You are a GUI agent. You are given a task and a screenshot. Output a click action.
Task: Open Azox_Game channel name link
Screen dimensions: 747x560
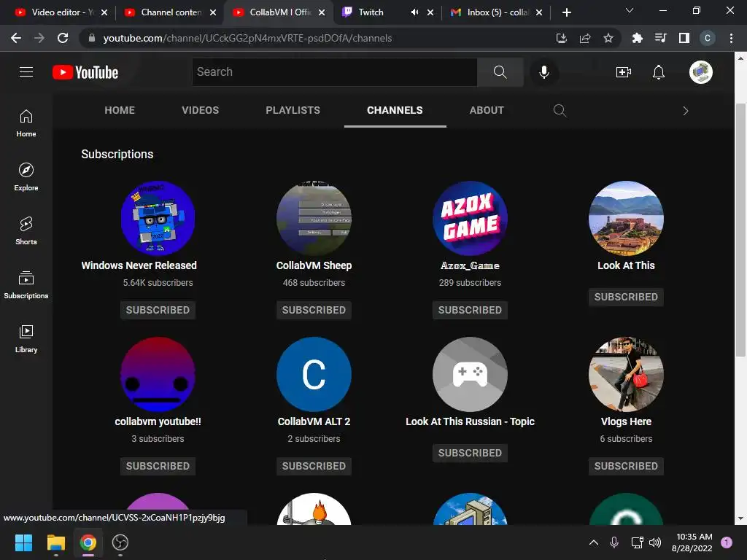(x=470, y=265)
